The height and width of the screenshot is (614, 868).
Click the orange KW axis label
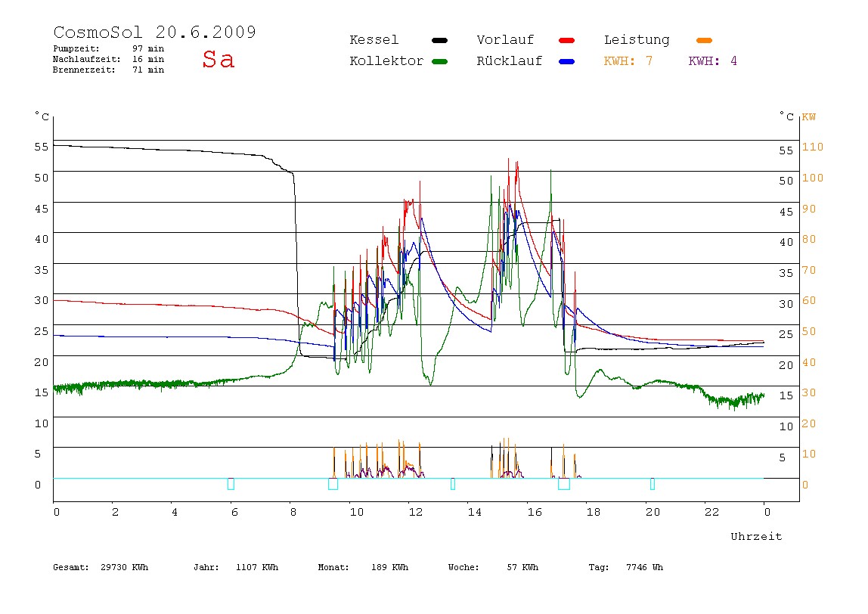click(809, 116)
